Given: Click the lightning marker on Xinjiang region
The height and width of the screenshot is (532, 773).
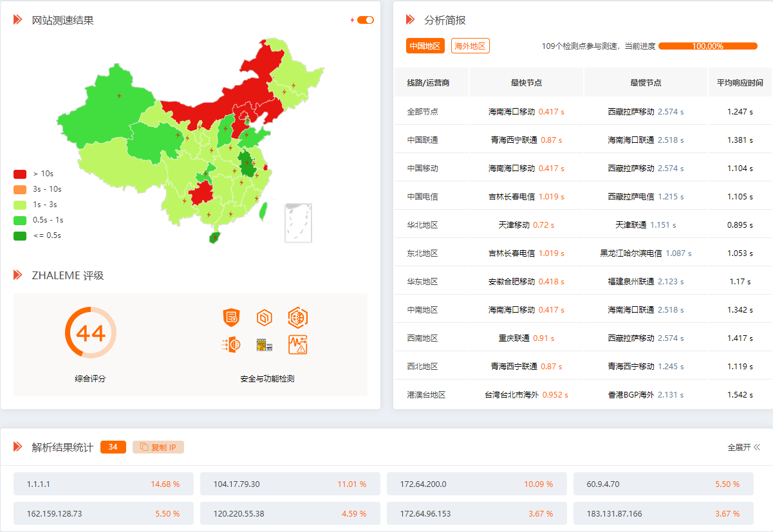Looking at the screenshot, I should 118,96.
